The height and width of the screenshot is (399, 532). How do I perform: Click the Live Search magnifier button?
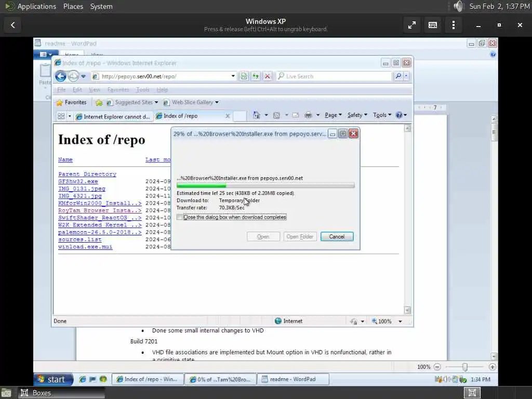[398, 76]
